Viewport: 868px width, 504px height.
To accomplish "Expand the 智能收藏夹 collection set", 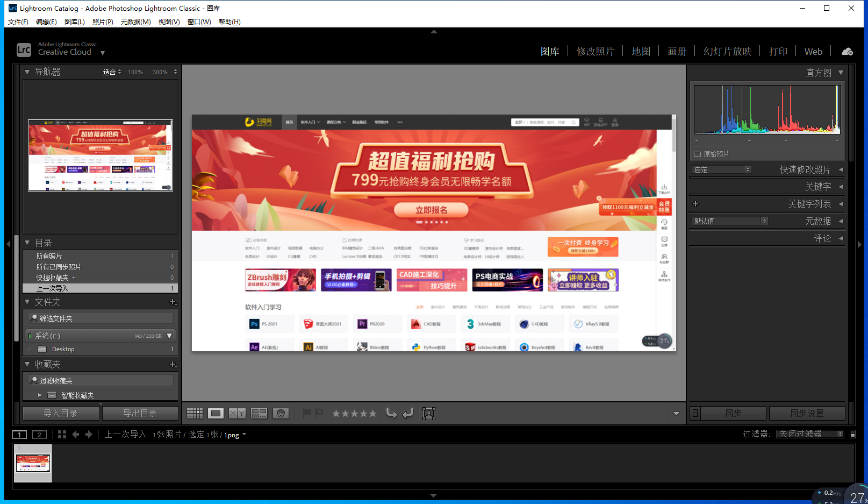I will (x=40, y=395).
